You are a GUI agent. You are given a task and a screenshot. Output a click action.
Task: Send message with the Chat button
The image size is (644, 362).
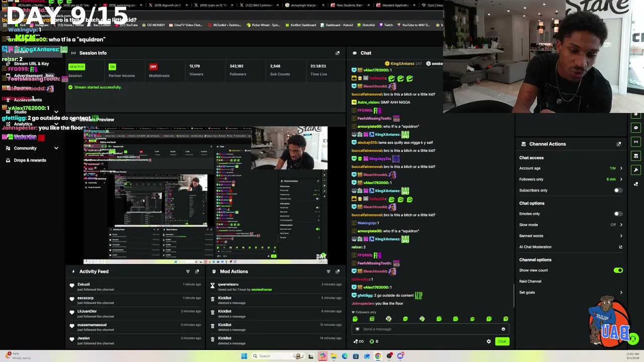click(x=502, y=341)
